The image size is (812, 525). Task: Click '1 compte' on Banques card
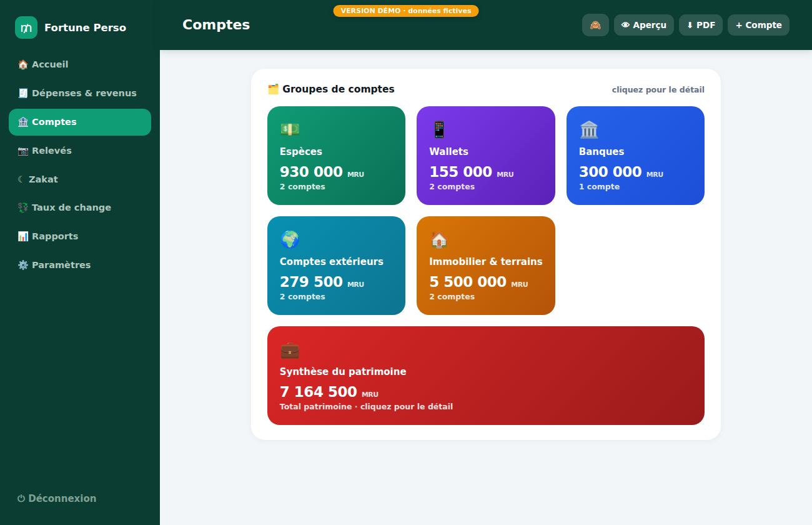click(599, 187)
